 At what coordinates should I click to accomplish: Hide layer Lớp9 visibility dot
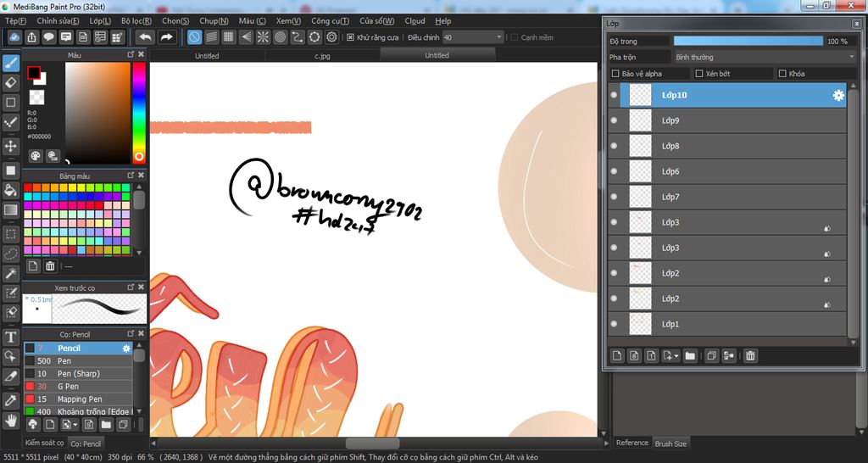pos(614,120)
